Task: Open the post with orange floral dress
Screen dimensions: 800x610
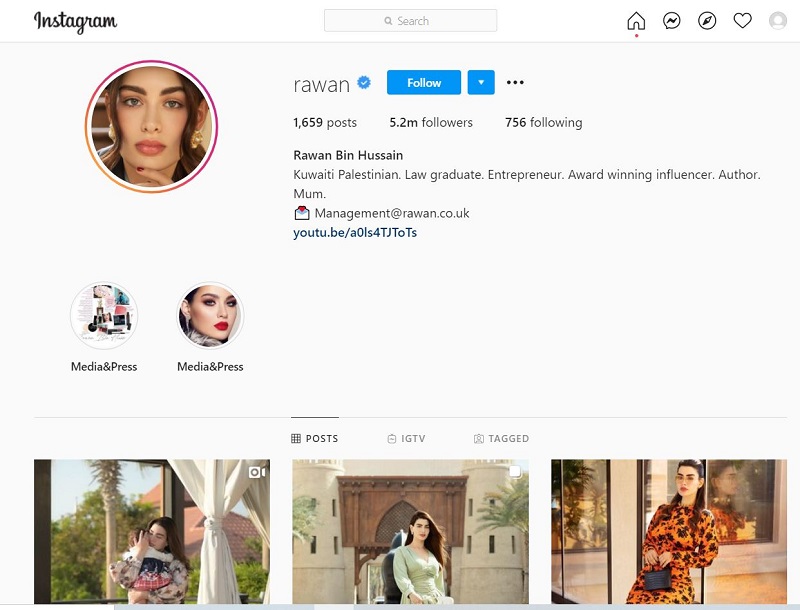Action: coord(669,531)
